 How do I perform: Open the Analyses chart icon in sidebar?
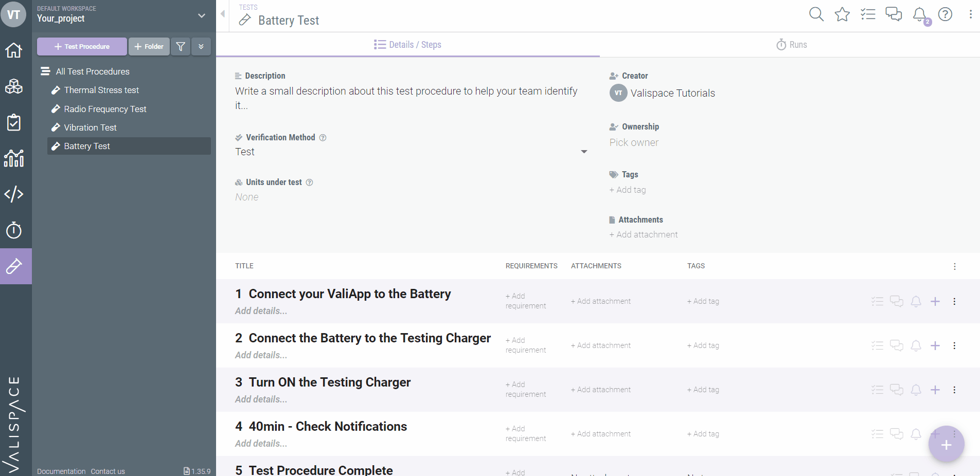coord(14,158)
